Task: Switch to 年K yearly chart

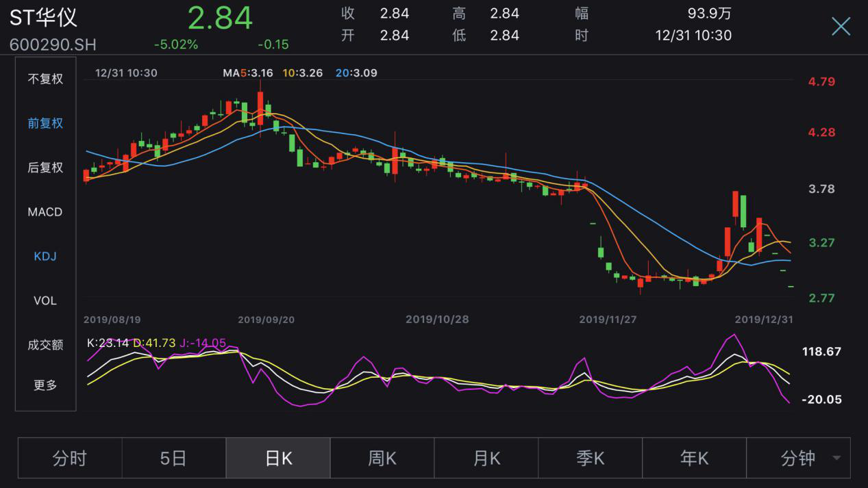Action: tap(694, 458)
